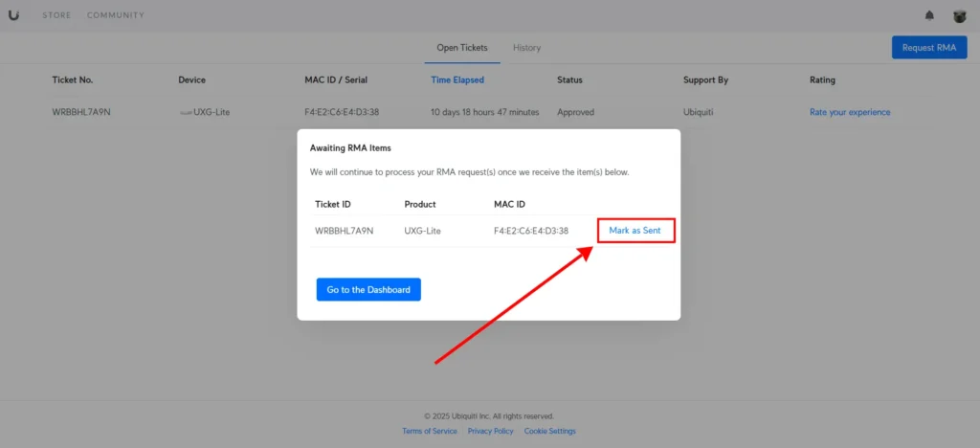This screenshot has height=448, width=980.
Task: Click the Status column header
Action: click(570, 80)
